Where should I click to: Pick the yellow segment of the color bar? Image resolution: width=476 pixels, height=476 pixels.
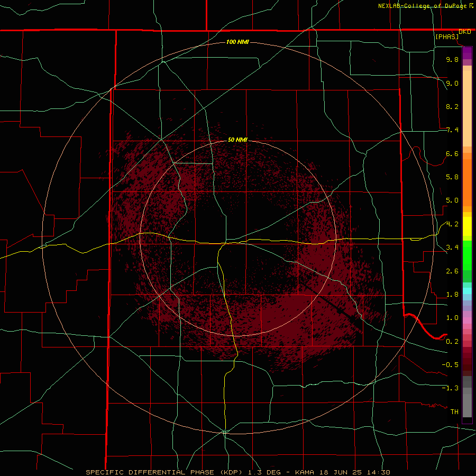click(467, 226)
